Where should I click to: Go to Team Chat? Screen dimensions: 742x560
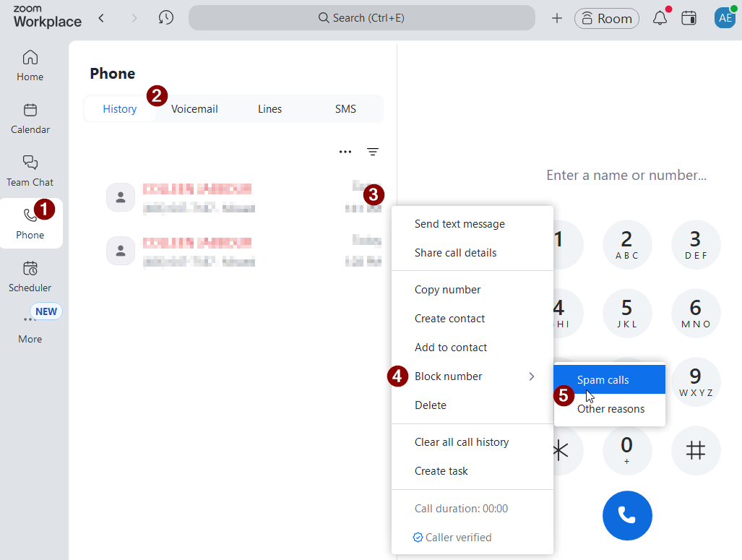coord(30,171)
